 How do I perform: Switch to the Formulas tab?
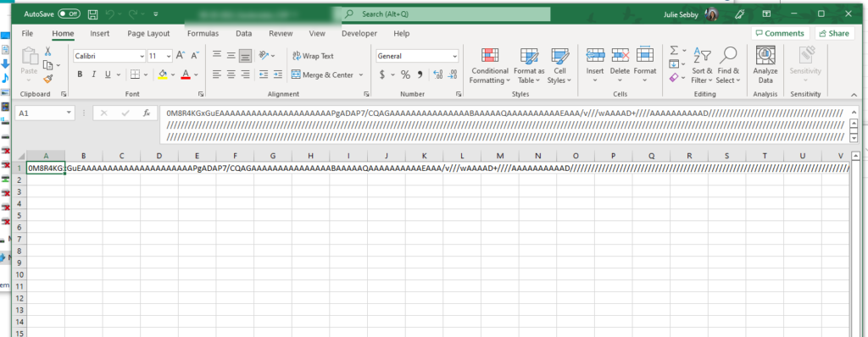click(203, 33)
